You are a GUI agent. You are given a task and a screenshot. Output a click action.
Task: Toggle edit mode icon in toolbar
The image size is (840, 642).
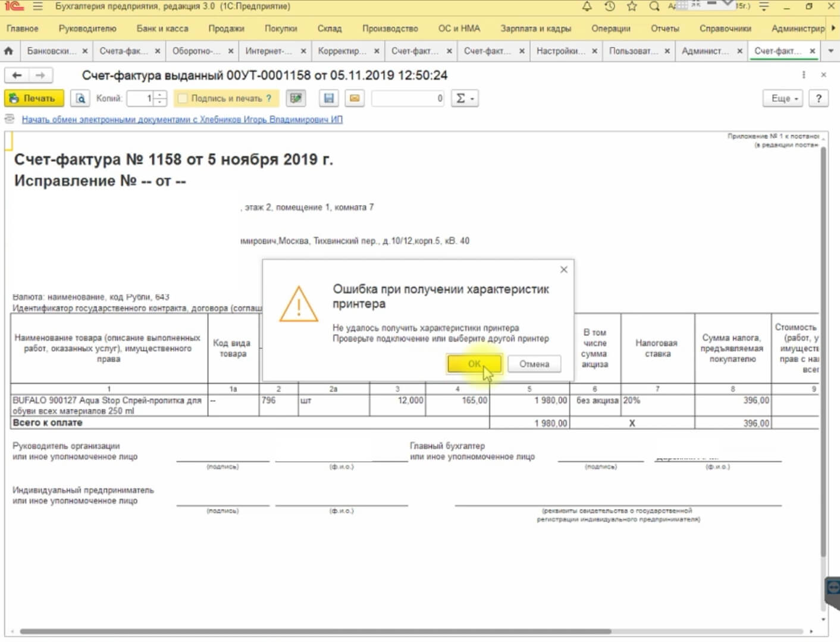click(x=296, y=98)
